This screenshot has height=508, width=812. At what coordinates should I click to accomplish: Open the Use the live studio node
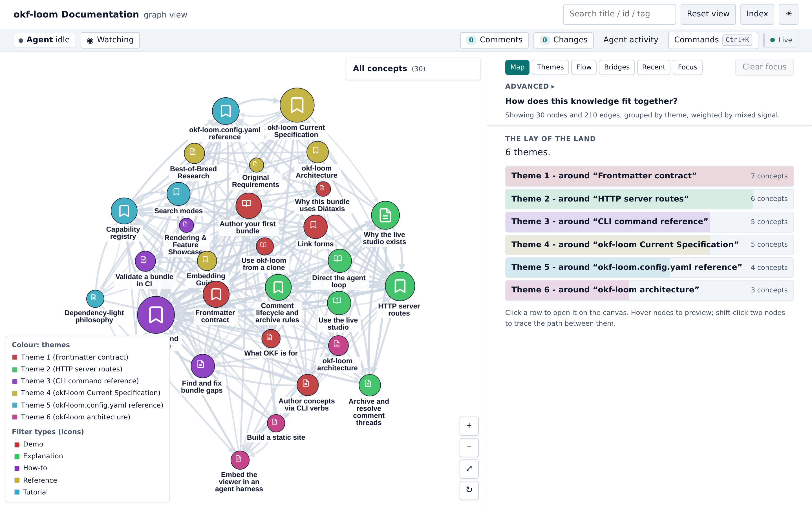pos(339,303)
